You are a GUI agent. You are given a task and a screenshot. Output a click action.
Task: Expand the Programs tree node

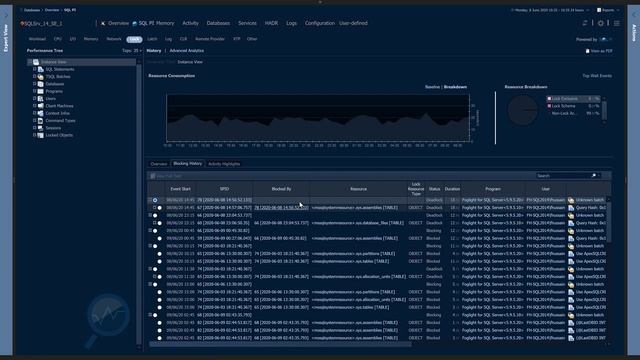coord(34,91)
